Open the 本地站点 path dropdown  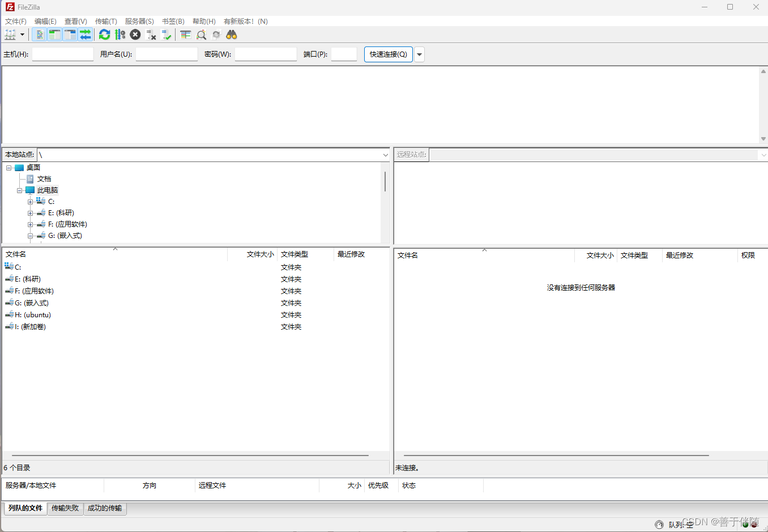385,155
